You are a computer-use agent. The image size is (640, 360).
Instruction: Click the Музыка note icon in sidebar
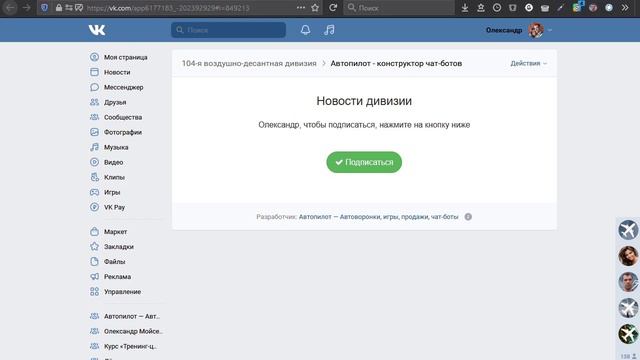click(x=94, y=147)
